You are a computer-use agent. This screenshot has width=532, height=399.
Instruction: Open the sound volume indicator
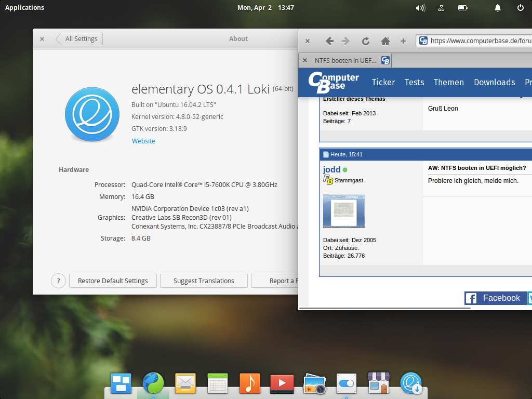(x=420, y=8)
